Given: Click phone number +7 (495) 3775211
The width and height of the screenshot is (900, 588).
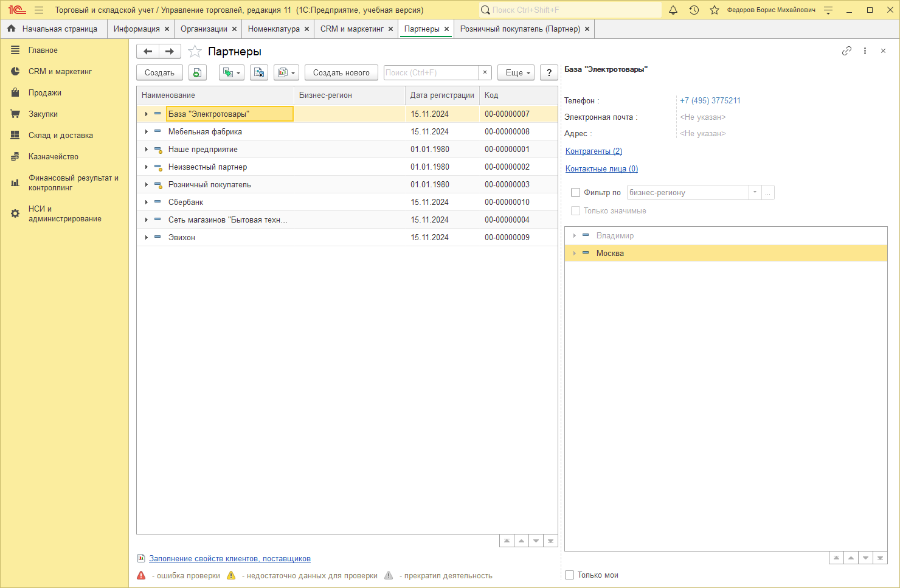Looking at the screenshot, I should click(710, 101).
